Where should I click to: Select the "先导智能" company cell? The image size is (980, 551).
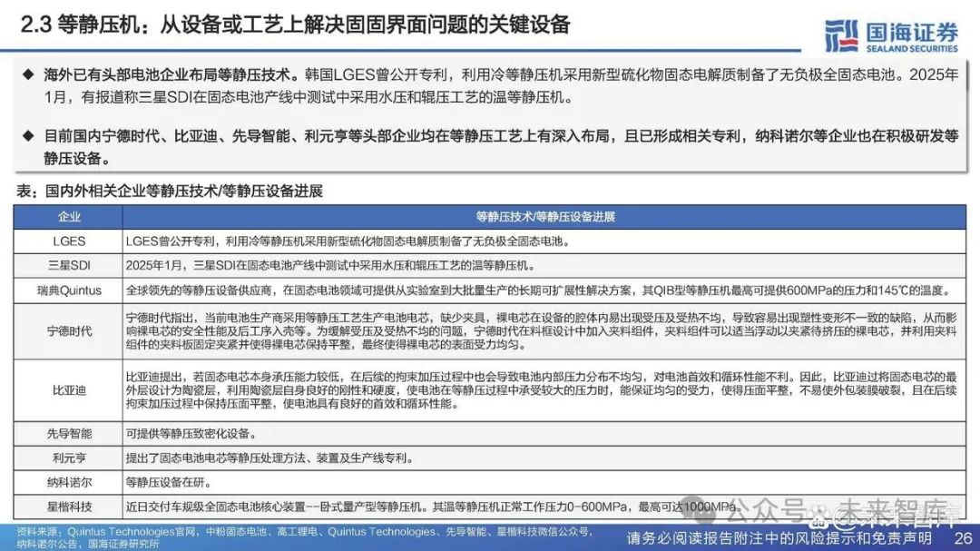coord(68,433)
